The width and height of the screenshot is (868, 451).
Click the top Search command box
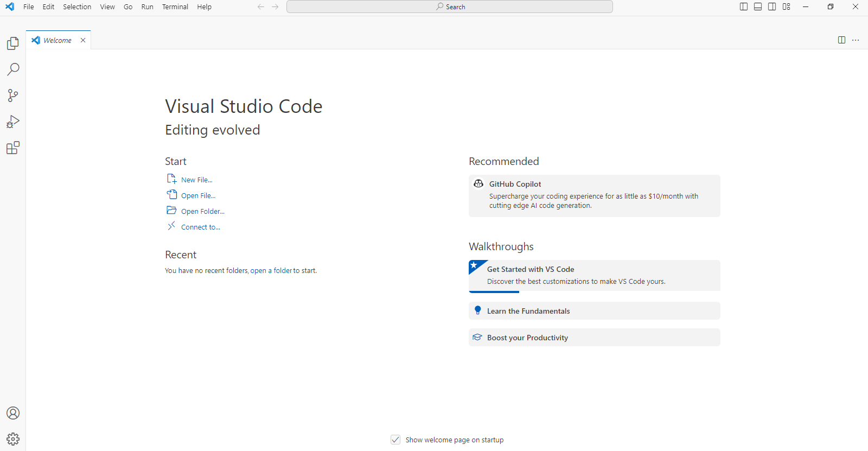tap(450, 7)
